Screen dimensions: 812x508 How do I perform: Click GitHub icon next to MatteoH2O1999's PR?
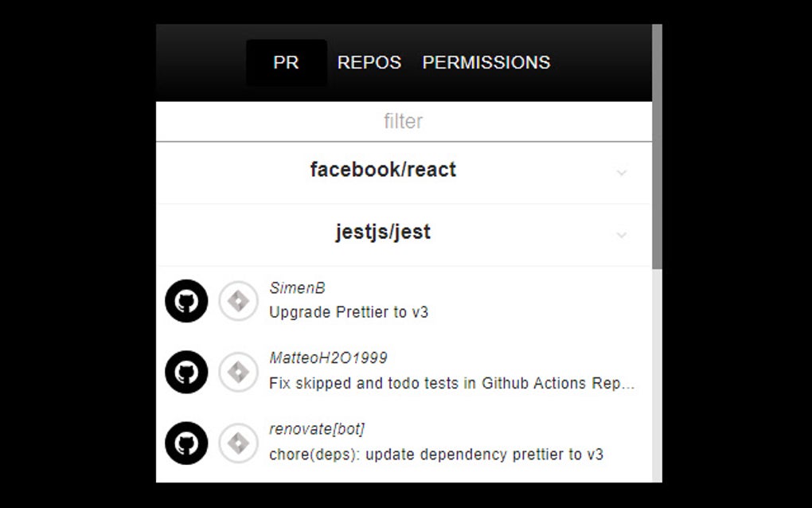186,373
